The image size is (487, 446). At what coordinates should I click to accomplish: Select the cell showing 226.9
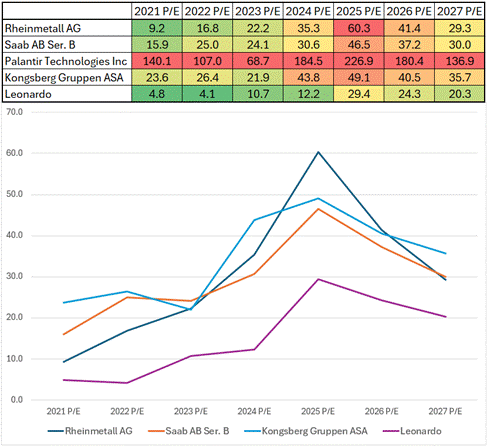358,61
